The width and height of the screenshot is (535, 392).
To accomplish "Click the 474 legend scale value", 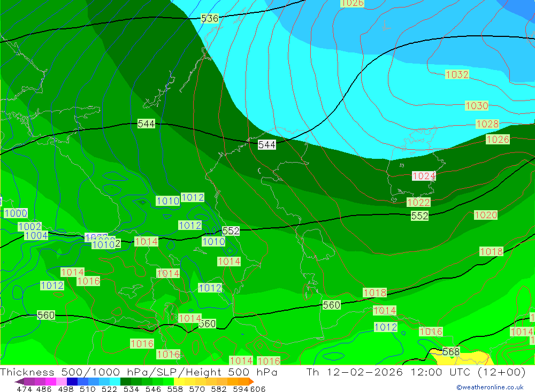I will (24, 389).
